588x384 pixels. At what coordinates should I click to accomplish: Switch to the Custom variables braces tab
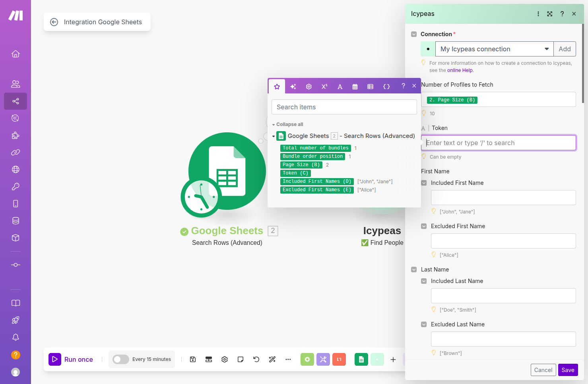[386, 86]
